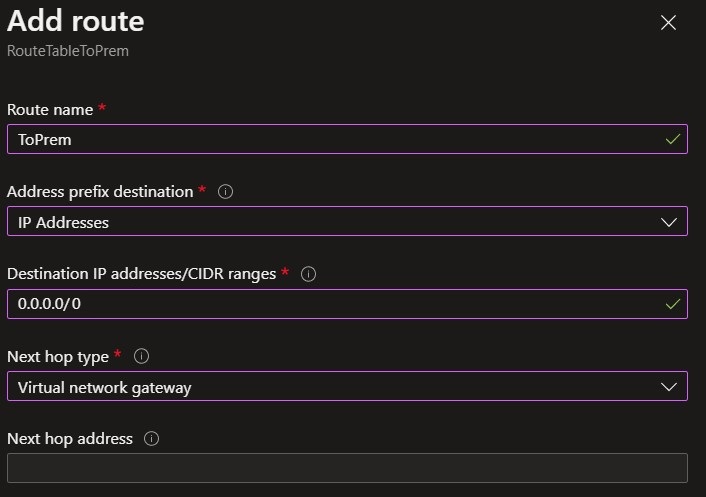Click the empty Next hop address field
This screenshot has width=706, height=497.
click(x=347, y=468)
